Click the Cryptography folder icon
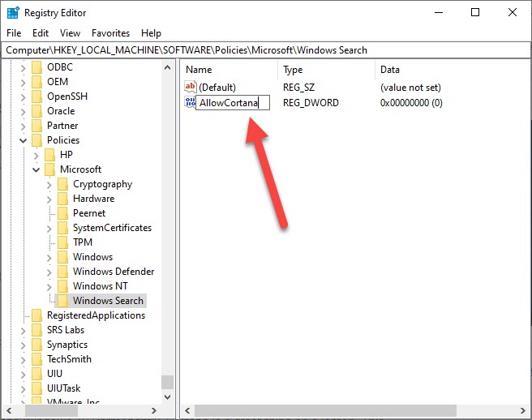 tap(62, 184)
